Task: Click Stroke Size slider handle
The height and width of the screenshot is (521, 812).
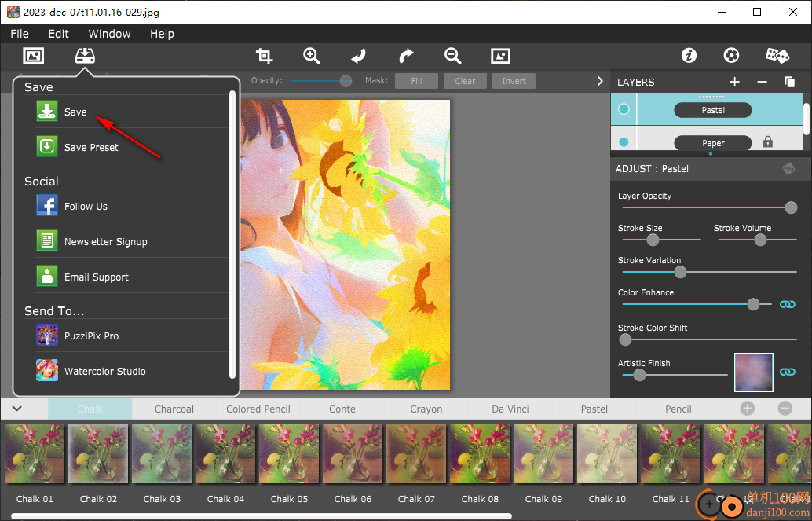Action: pyautogui.click(x=653, y=240)
